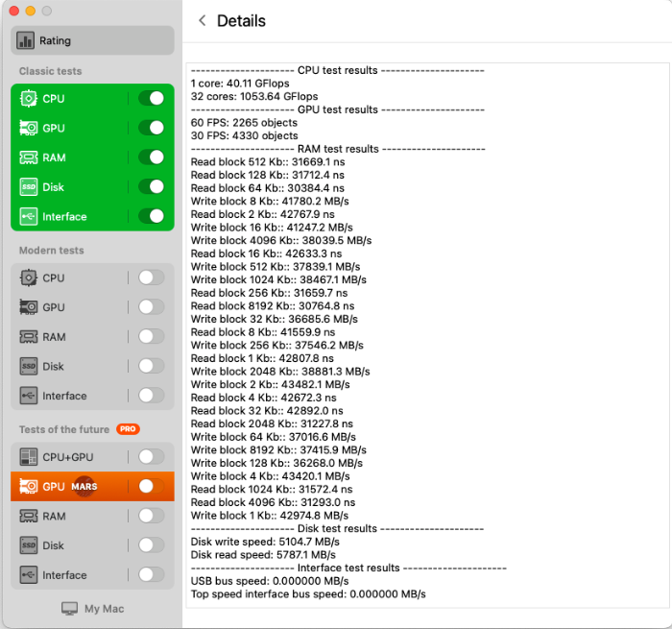Click the 'Top speed interface bus speed' line

tap(308, 594)
